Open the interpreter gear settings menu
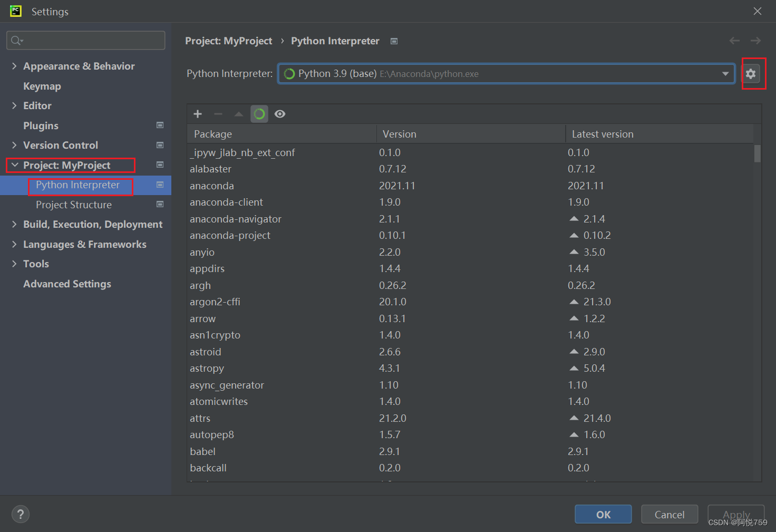The image size is (776, 532). (x=751, y=74)
